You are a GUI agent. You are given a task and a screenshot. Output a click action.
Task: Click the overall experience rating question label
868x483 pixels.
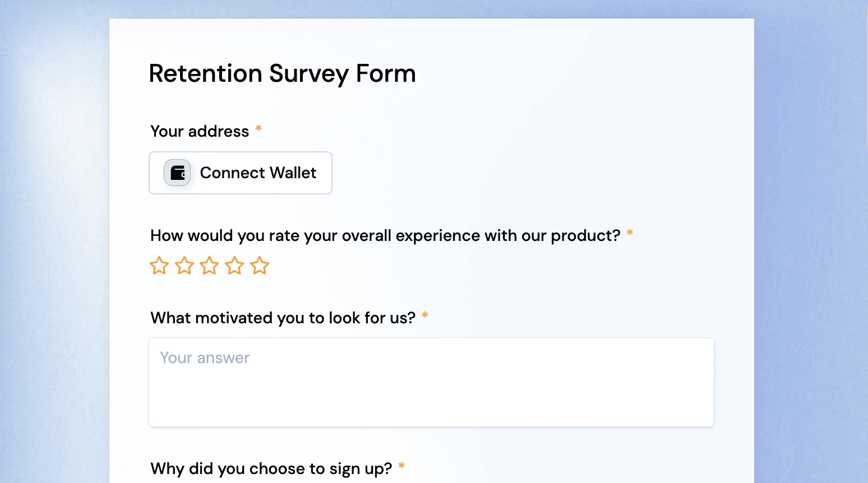(385, 235)
